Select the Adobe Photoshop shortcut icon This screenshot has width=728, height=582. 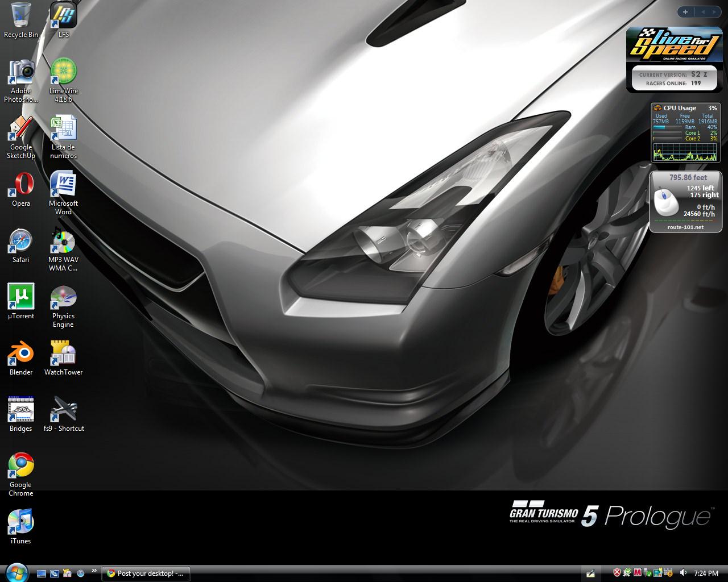click(21, 81)
